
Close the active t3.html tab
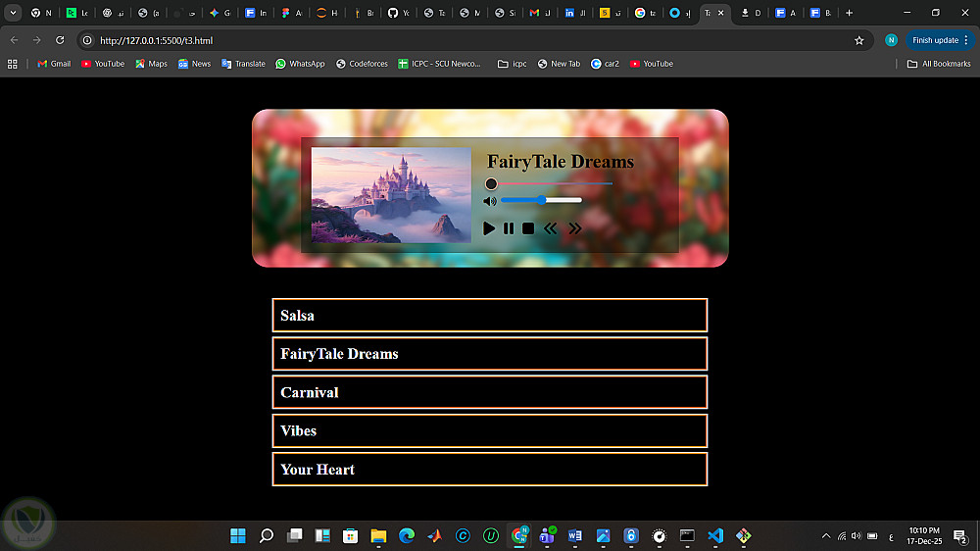tap(720, 13)
